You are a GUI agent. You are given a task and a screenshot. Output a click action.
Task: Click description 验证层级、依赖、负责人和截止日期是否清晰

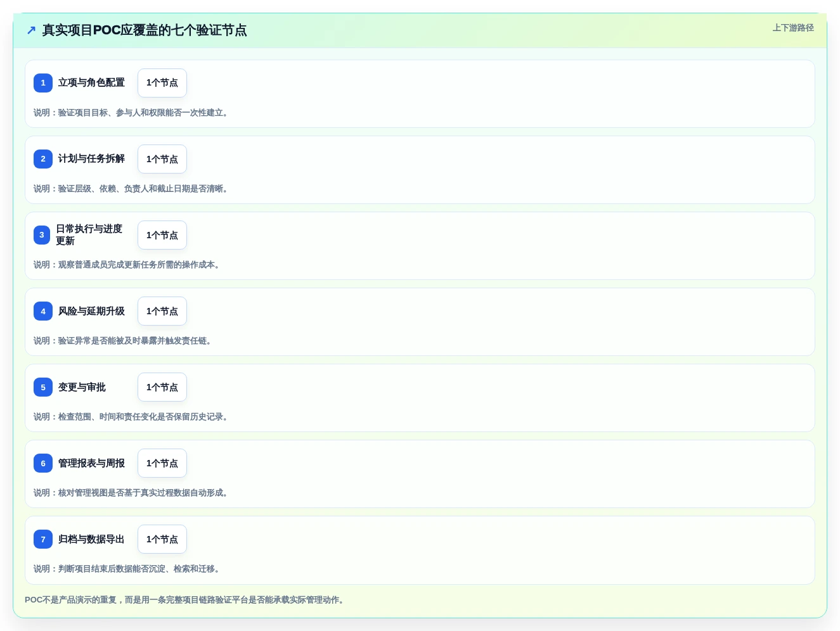pyautogui.click(x=131, y=189)
